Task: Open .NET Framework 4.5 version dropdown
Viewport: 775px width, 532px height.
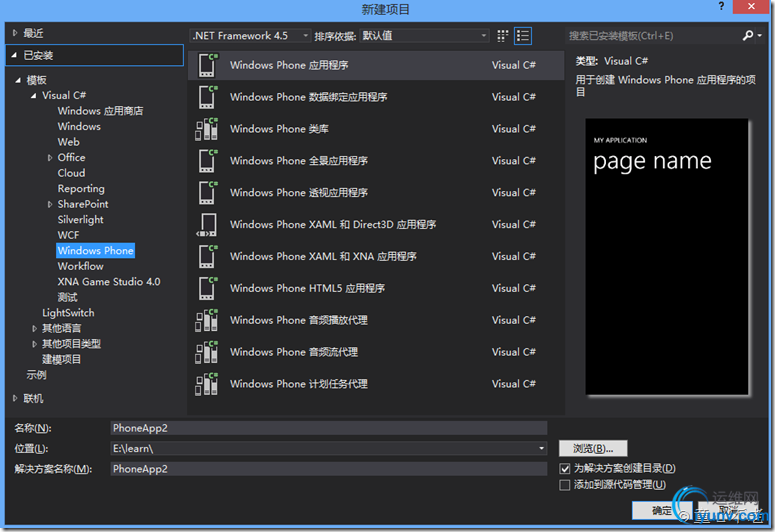Action: 250,36
